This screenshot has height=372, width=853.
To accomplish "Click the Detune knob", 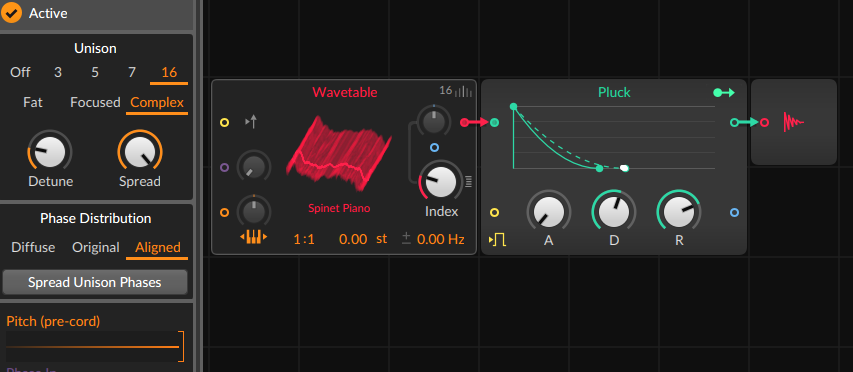I will [x=50, y=152].
